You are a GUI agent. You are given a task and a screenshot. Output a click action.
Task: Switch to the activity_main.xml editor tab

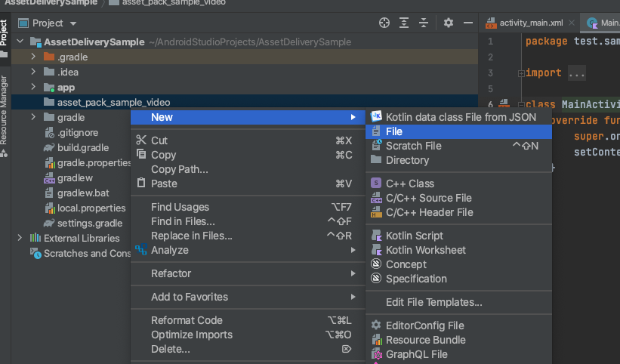[x=531, y=23]
